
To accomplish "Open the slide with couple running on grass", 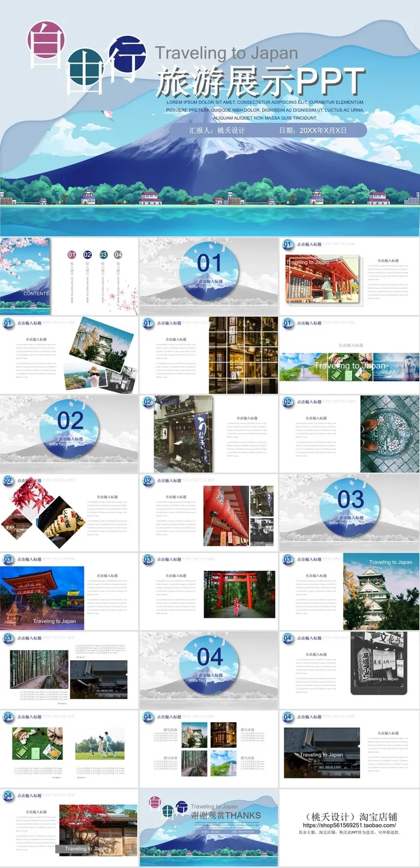I will click(69, 749).
